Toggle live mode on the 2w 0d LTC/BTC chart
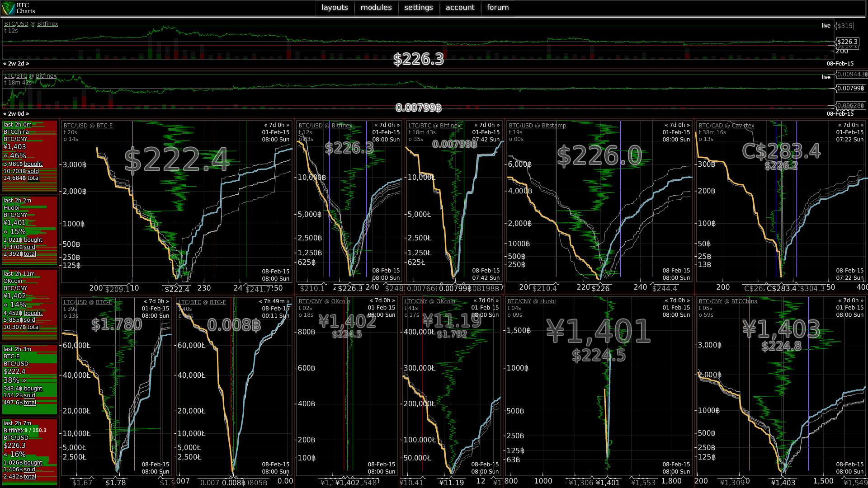Viewport: 868px width, 488px height. tap(826, 77)
